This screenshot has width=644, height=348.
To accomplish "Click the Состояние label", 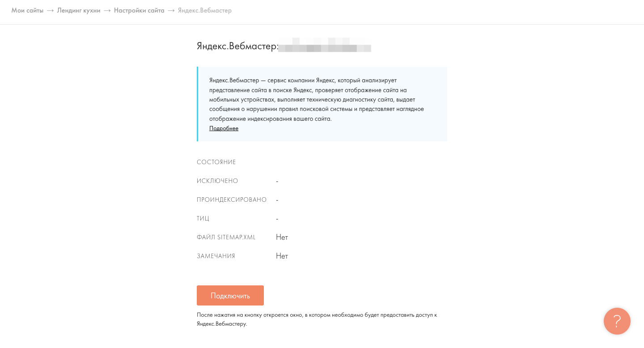I will tap(216, 162).
